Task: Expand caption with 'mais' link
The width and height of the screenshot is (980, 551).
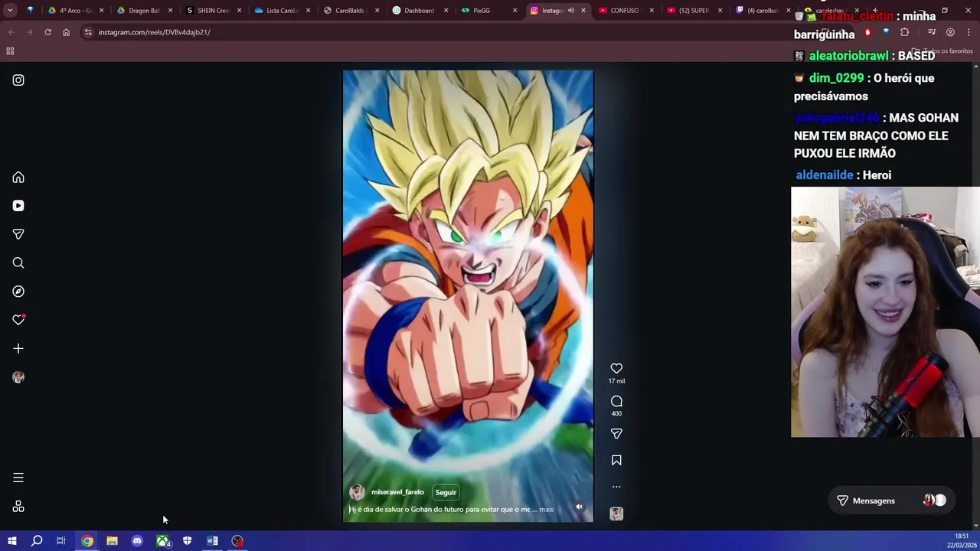Action: [546, 509]
